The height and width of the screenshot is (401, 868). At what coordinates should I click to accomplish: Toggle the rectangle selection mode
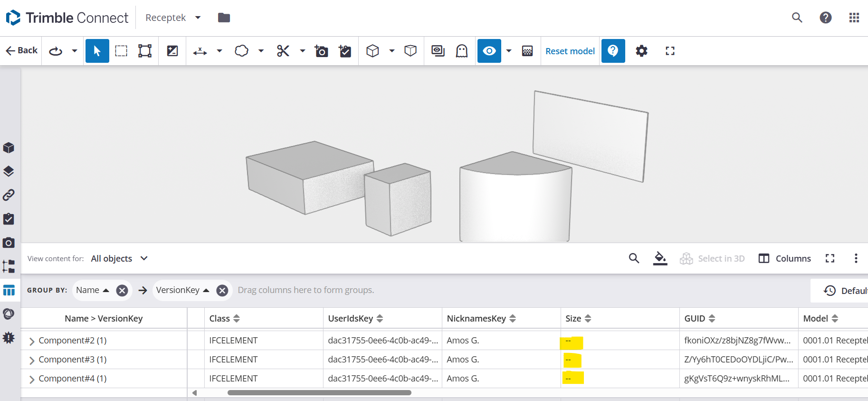pyautogui.click(x=121, y=51)
